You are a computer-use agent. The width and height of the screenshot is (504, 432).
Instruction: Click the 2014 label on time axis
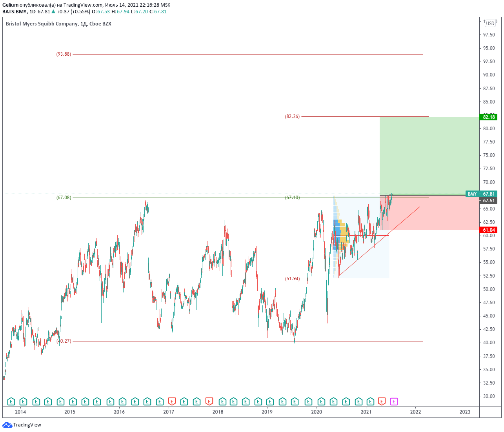point(20,412)
